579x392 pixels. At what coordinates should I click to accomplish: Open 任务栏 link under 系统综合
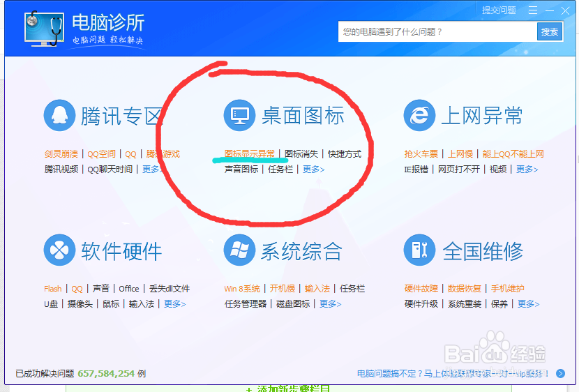[x=352, y=289]
